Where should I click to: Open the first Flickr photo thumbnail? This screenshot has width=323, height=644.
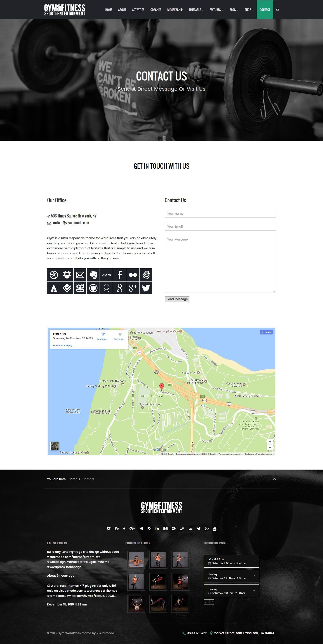(136, 560)
